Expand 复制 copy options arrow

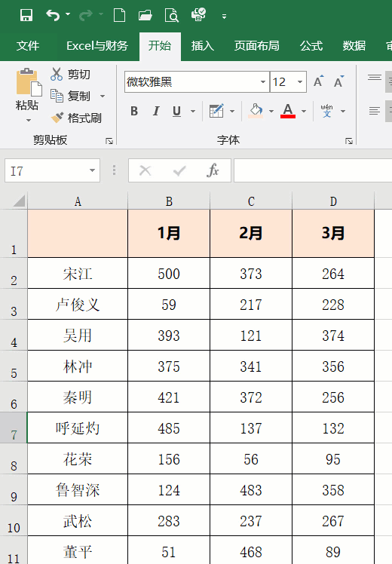pos(103,96)
